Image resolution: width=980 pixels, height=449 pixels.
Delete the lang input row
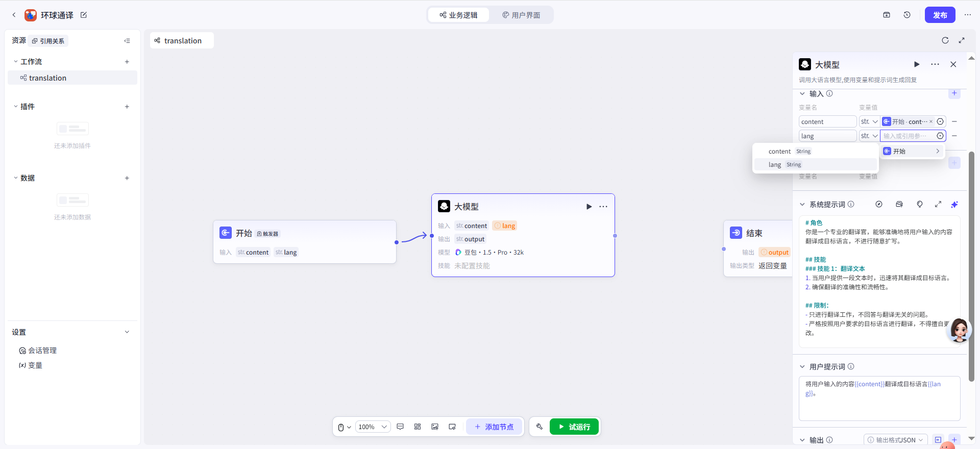click(954, 136)
